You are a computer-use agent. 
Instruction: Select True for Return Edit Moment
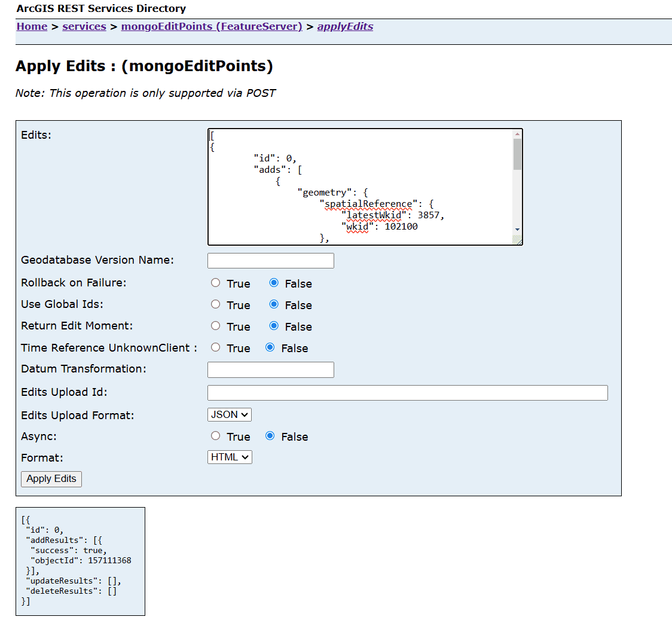point(215,325)
